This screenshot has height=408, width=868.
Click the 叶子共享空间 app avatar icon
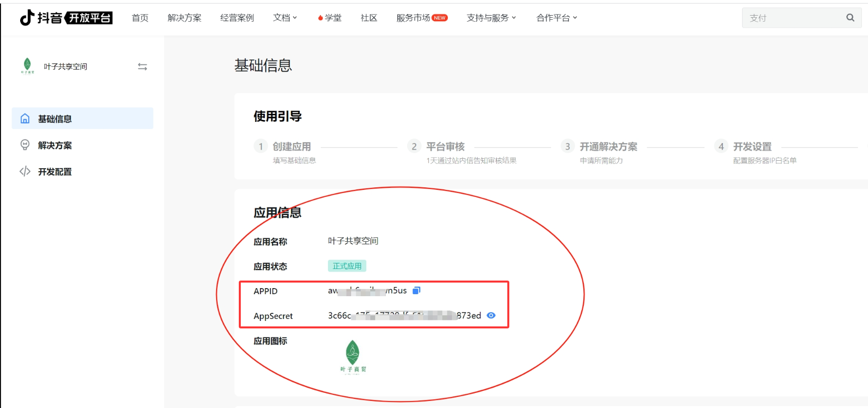point(27,65)
